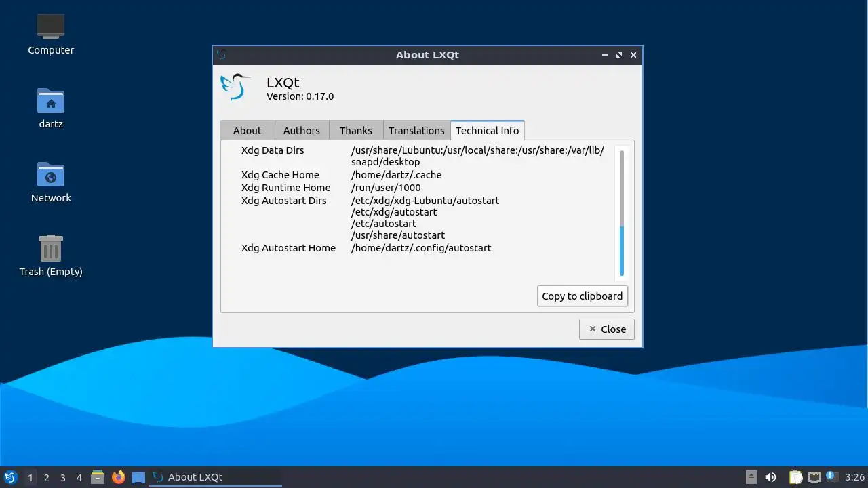This screenshot has height=488, width=868.
Task: Click the 3:26 clock in the panel
Action: tap(855, 477)
